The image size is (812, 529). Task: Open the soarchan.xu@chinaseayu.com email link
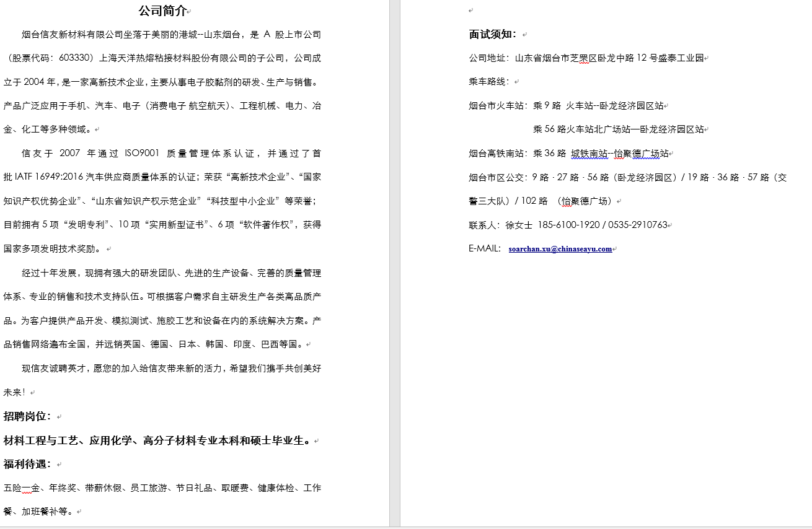click(x=560, y=249)
